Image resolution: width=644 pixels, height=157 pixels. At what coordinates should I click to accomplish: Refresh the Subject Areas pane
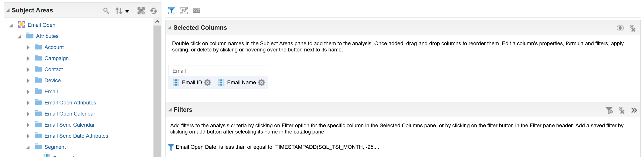(x=153, y=11)
